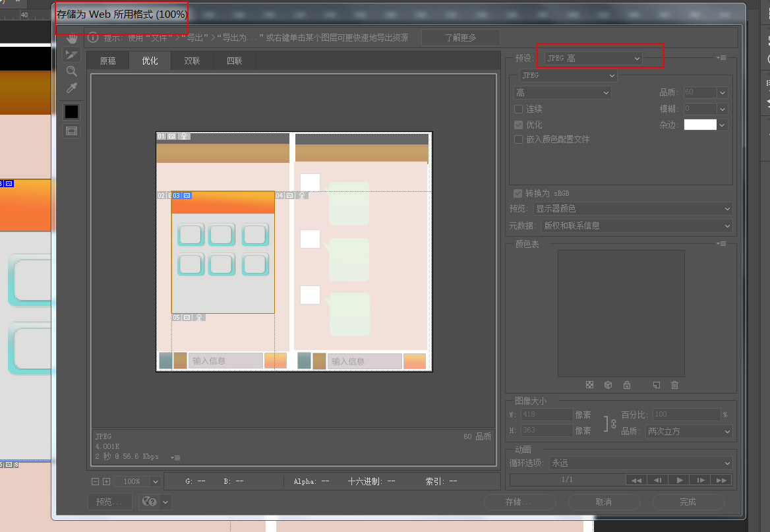
Task: Switch to the 四联 tab
Action: click(x=234, y=61)
